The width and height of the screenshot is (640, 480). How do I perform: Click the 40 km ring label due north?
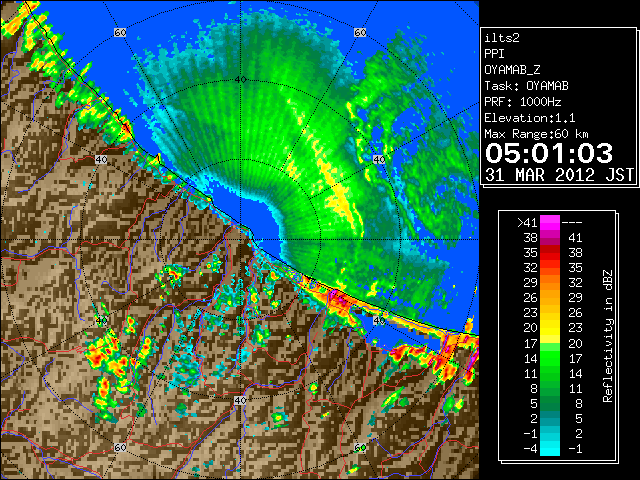240,80
